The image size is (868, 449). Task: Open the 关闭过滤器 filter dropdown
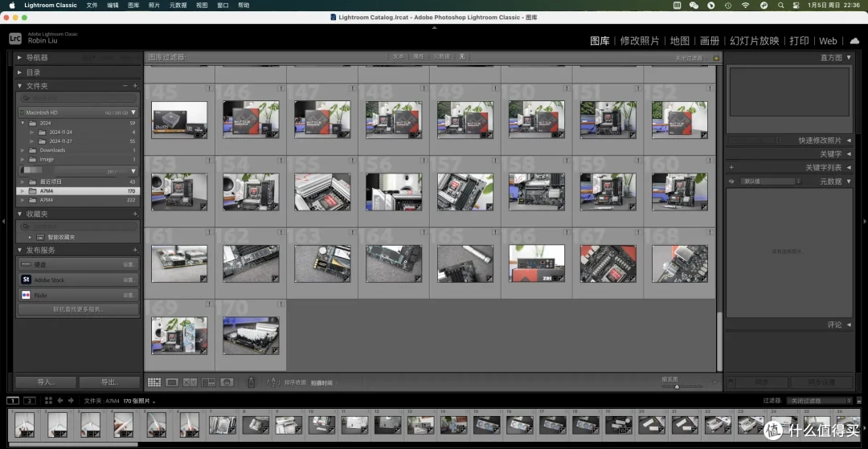point(817,401)
